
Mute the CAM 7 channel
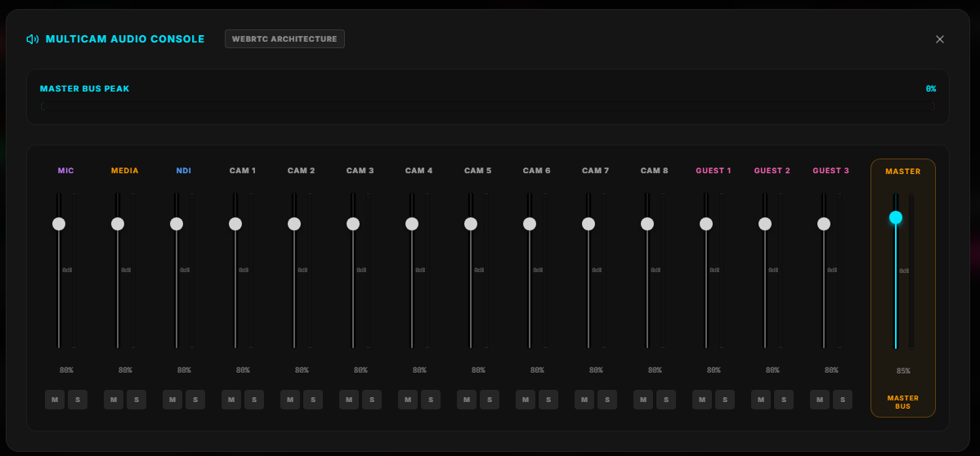point(584,400)
